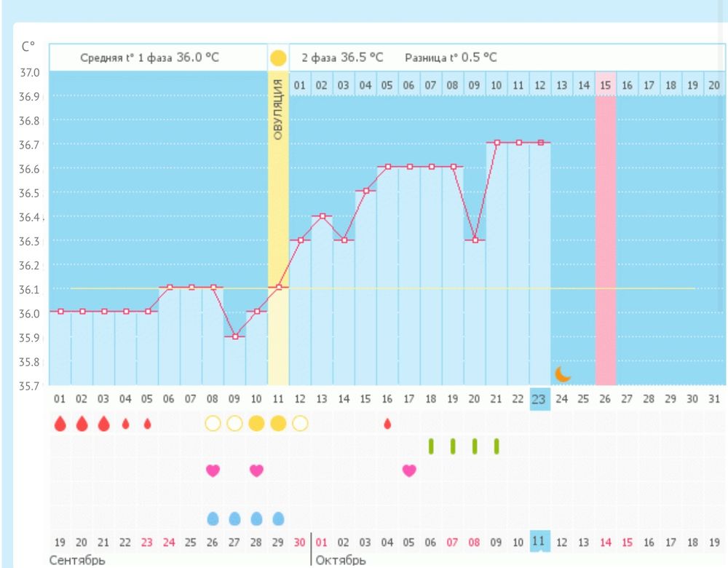Click the large red blood drop on day 01
Image resolution: width=728 pixels, height=568 pixels.
pyautogui.click(x=60, y=423)
